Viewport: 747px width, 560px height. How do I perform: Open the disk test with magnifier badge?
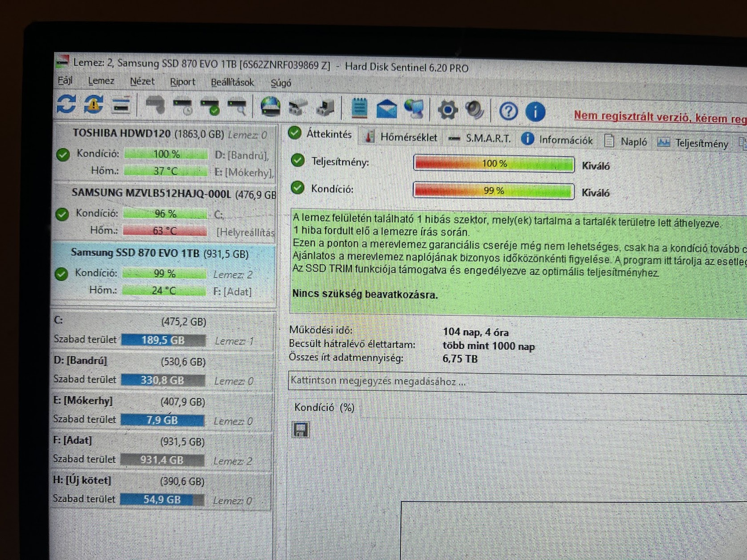(237, 108)
